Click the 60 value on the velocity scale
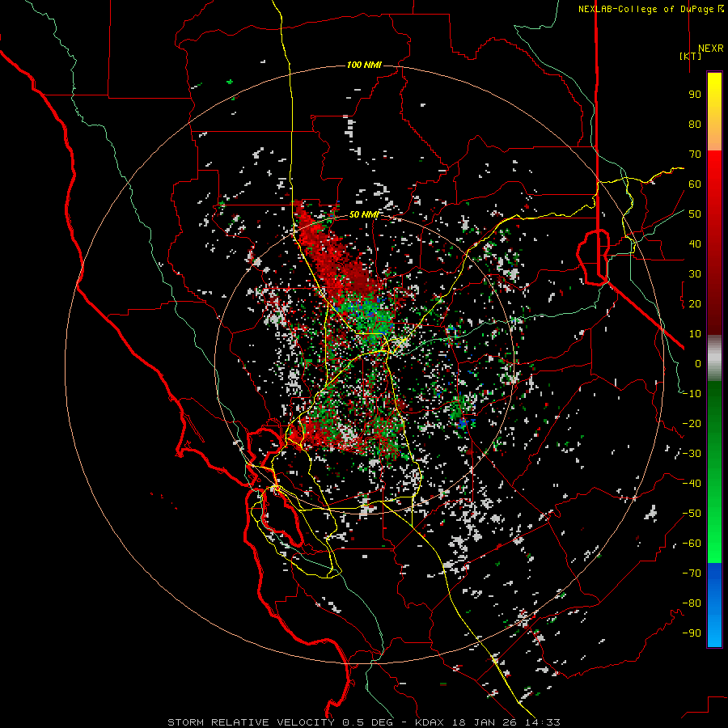Image resolution: width=728 pixels, height=728 pixels. coord(695,184)
